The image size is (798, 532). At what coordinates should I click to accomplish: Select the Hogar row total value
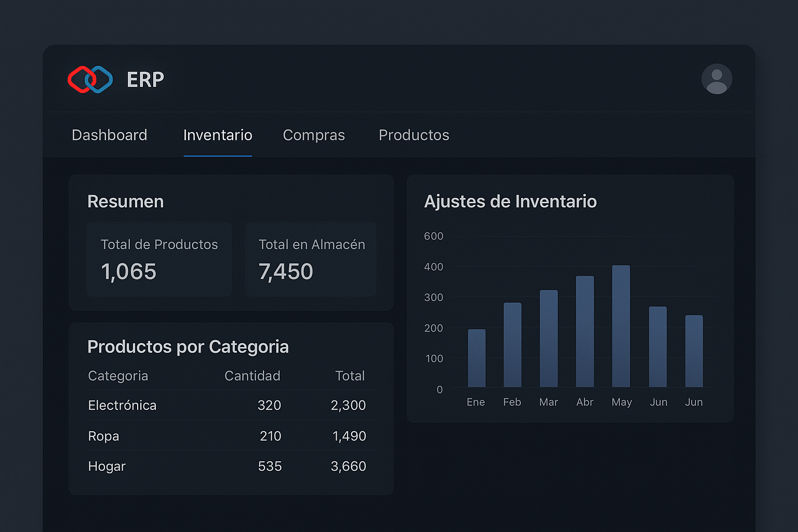tap(349, 466)
